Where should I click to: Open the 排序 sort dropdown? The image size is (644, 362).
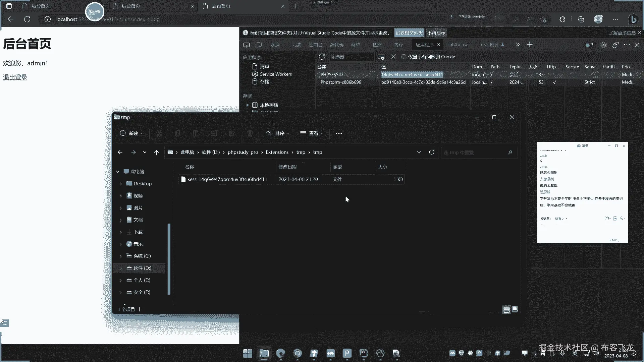click(278, 133)
